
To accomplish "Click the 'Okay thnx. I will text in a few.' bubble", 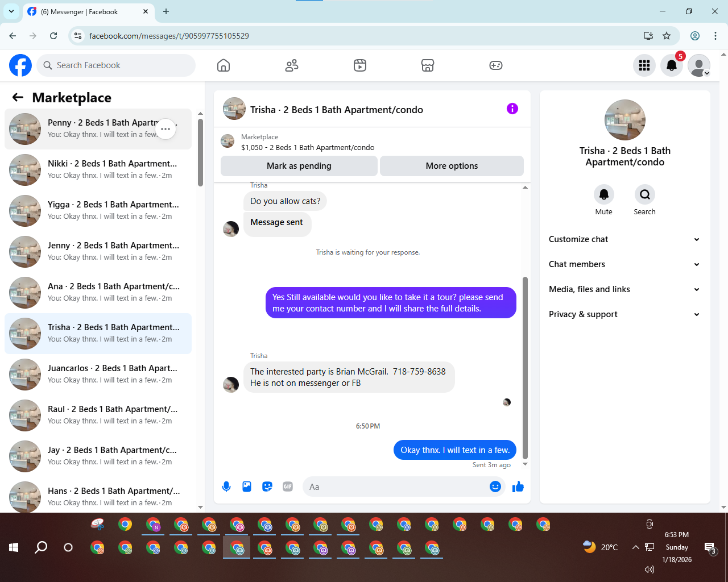I will [x=455, y=450].
